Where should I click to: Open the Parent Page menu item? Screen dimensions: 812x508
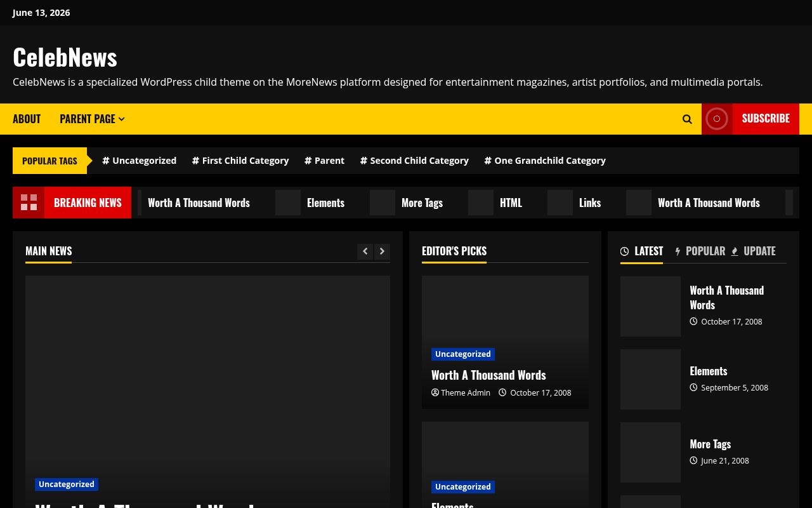88,119
